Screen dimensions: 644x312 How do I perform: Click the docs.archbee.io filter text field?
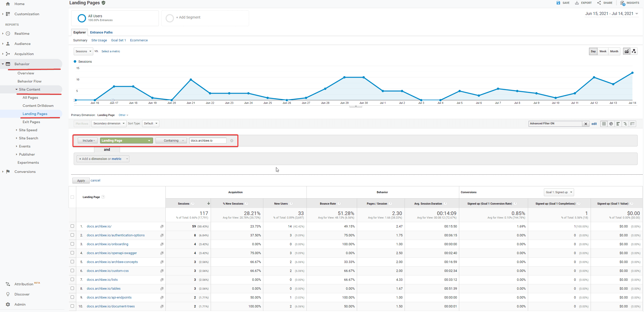[x=207, y=141]
